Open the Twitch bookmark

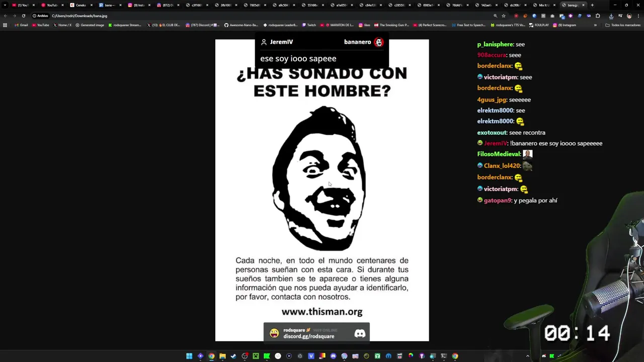click(309, 25)
